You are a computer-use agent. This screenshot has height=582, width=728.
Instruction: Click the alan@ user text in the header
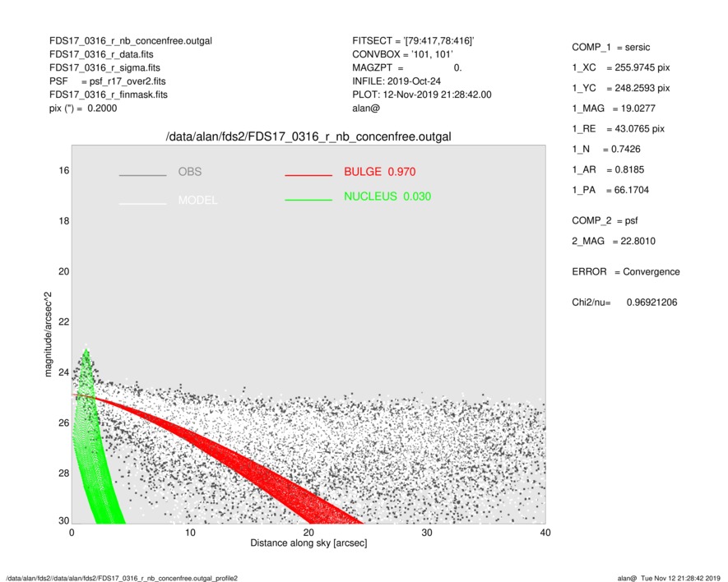(x=366, y=109)
